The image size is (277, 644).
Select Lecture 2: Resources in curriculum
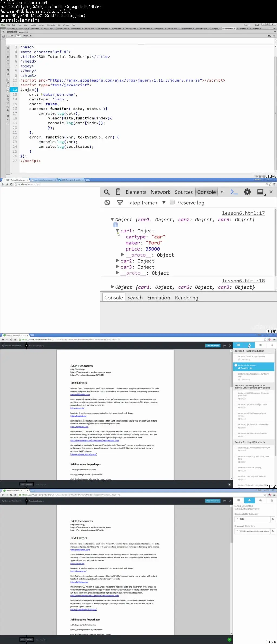click(254, 367)
